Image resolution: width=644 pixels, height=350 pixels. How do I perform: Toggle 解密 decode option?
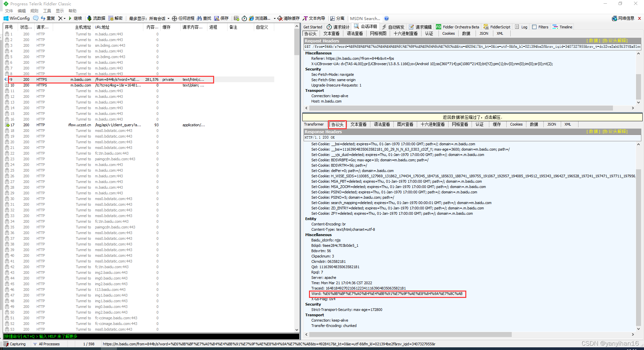click(116, 18)
